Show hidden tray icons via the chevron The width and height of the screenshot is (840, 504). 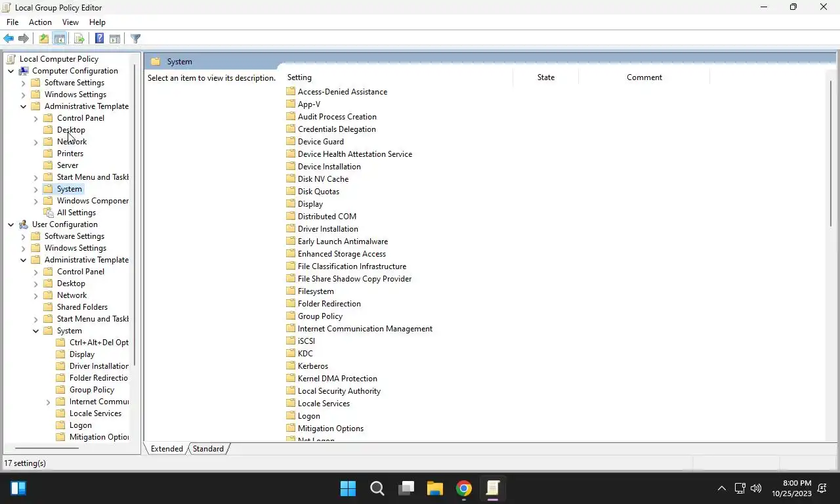coord(721,488)
